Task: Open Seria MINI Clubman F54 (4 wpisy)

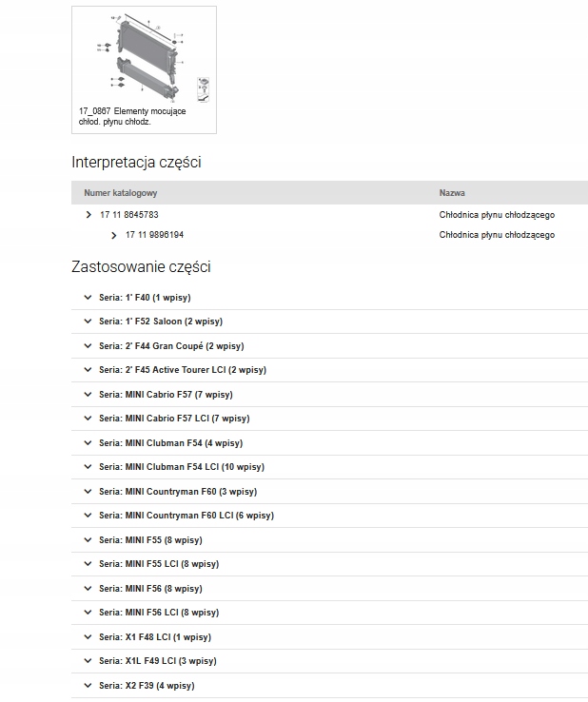Action: pos(170,443)
